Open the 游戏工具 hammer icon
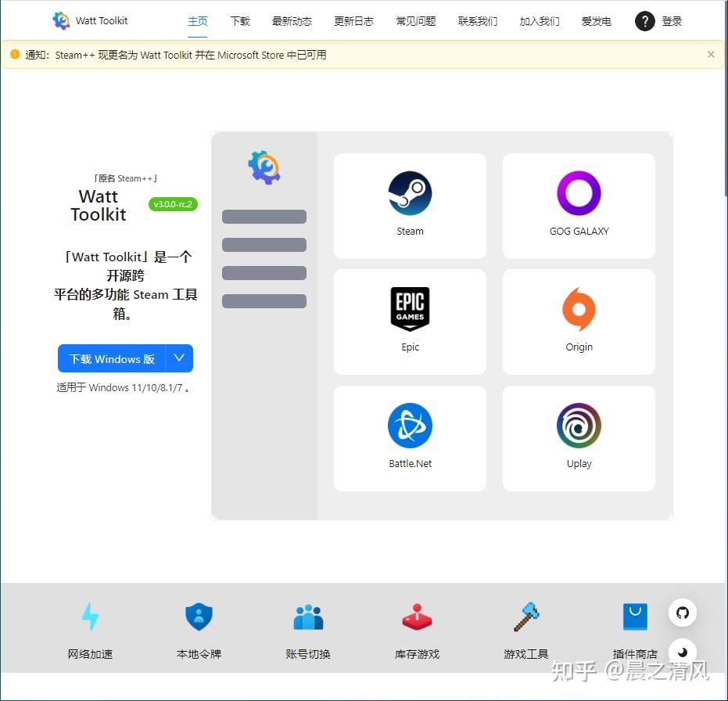The height and width of the screenshot is (701, 728). (525, 617)
